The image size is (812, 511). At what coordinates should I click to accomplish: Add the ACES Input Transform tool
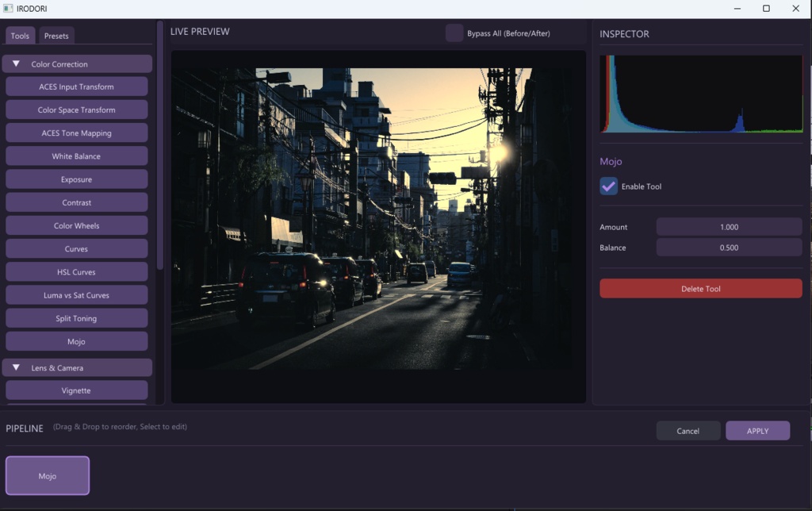(77, 86)
